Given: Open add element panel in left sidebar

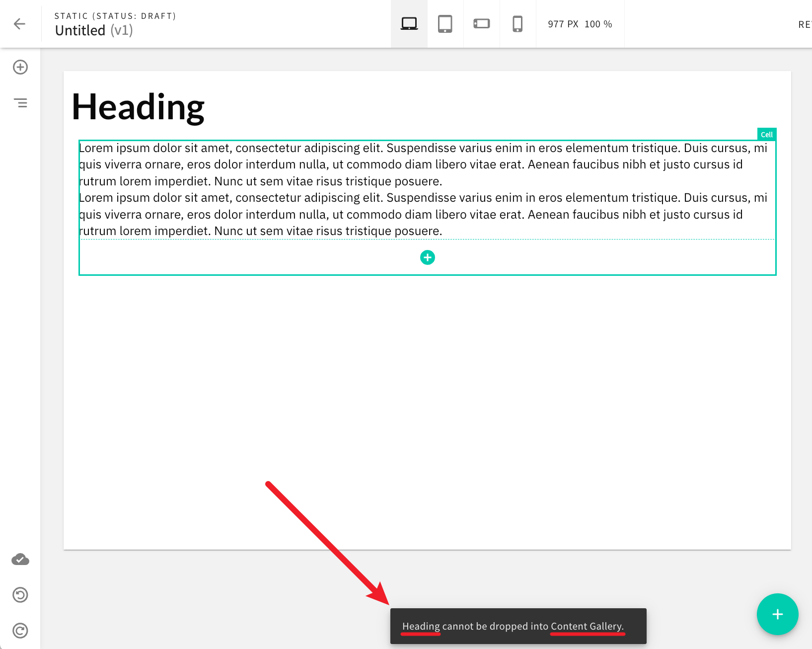Looking at the screenshot, I should (20, 67).
